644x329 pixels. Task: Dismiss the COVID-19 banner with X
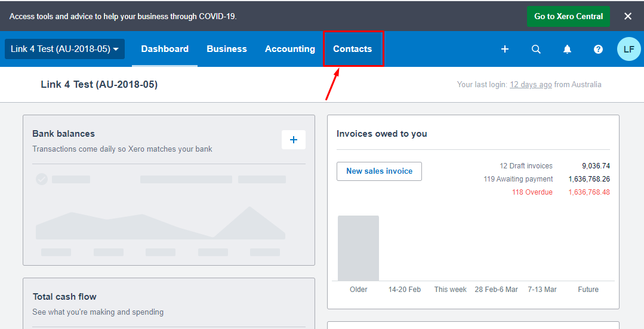tap(628, 17)
